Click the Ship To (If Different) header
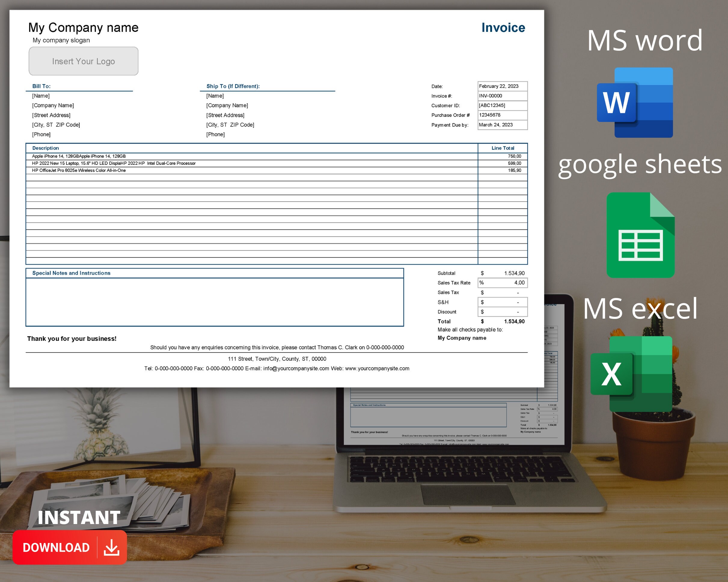 click(233, 86)
